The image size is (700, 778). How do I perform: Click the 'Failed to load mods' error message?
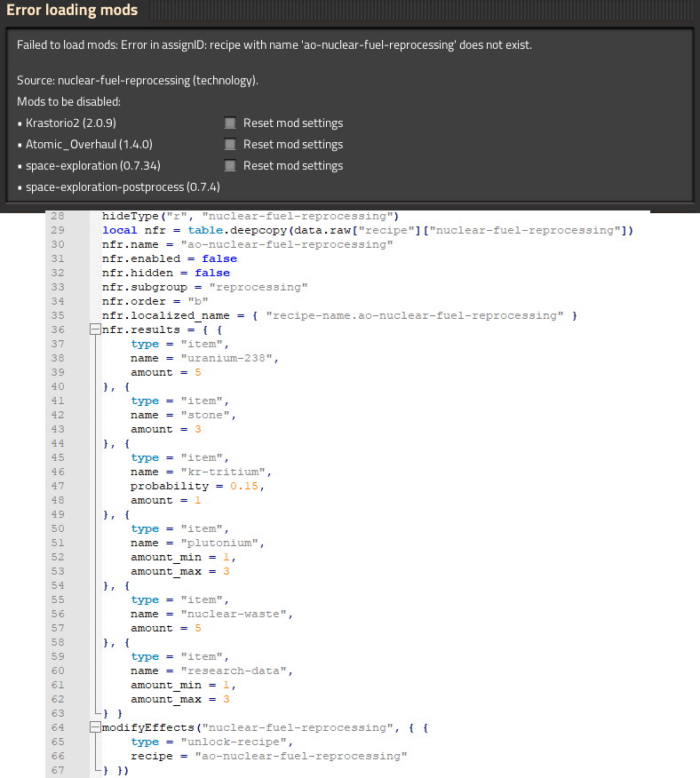(x=274, y=45)
